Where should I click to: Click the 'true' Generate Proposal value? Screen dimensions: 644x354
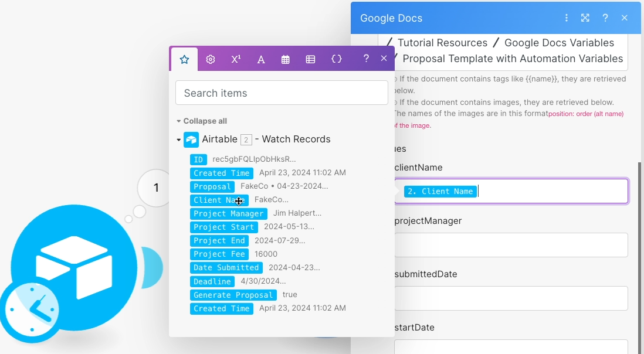pos(290,295)
